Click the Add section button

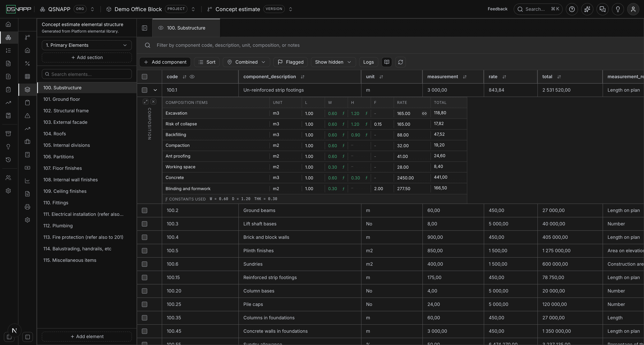pos(87,58)
